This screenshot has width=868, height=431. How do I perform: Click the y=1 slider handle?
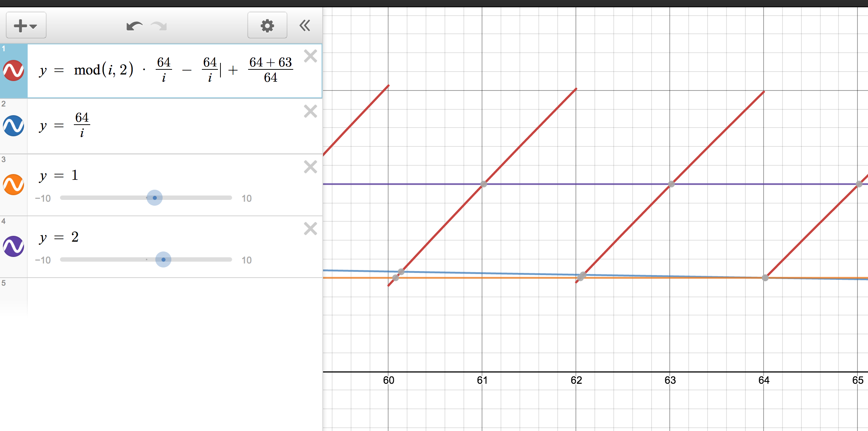click(x=155, y=198)
